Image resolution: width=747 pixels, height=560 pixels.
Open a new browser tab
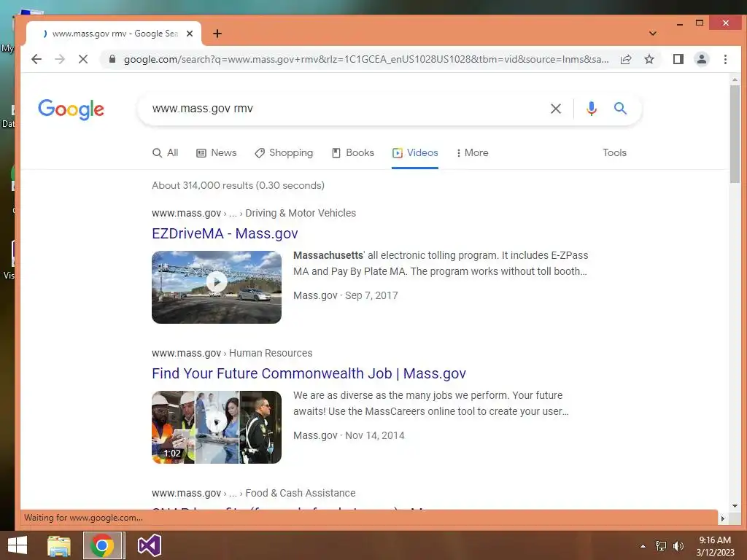click(x=217, y=34)
